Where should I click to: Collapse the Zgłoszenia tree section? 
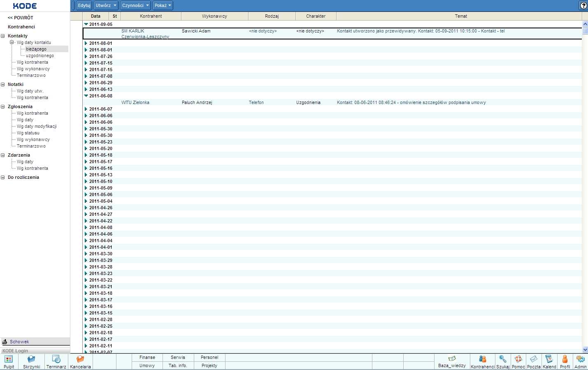(x=3, y=106)
